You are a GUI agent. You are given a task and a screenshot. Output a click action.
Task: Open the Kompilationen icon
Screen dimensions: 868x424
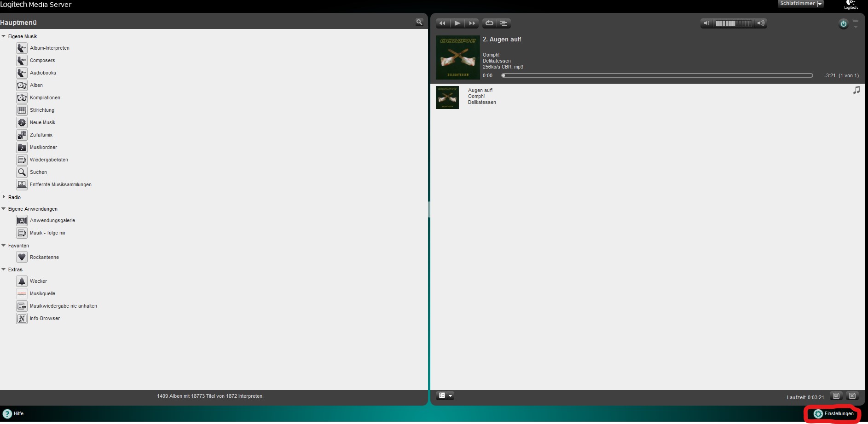tap(22, 97)
